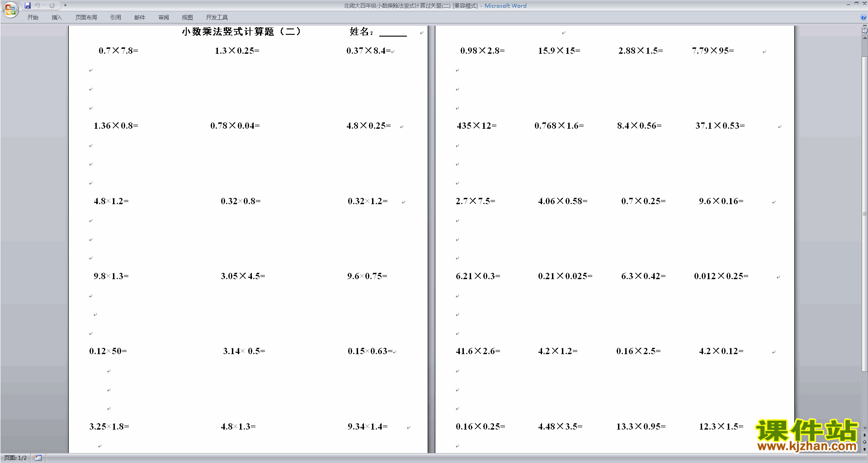Click the problem 8.4×0.56=
Screen dimensions: 868x463
coord(639,126)
